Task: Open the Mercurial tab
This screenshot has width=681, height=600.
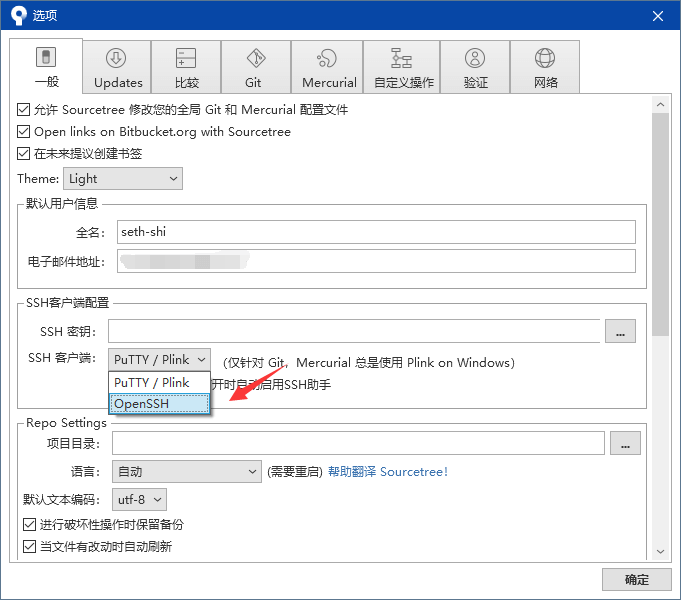Action: pos(327,67)
